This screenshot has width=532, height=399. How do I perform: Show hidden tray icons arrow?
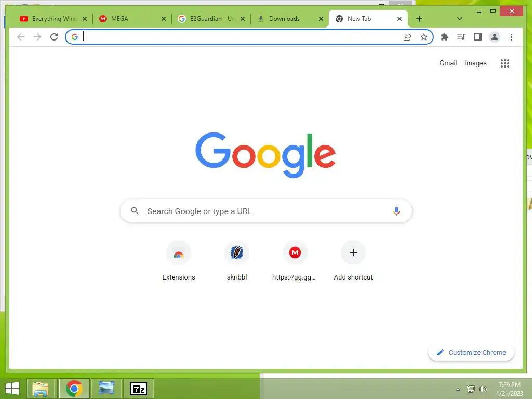(458, 389)
